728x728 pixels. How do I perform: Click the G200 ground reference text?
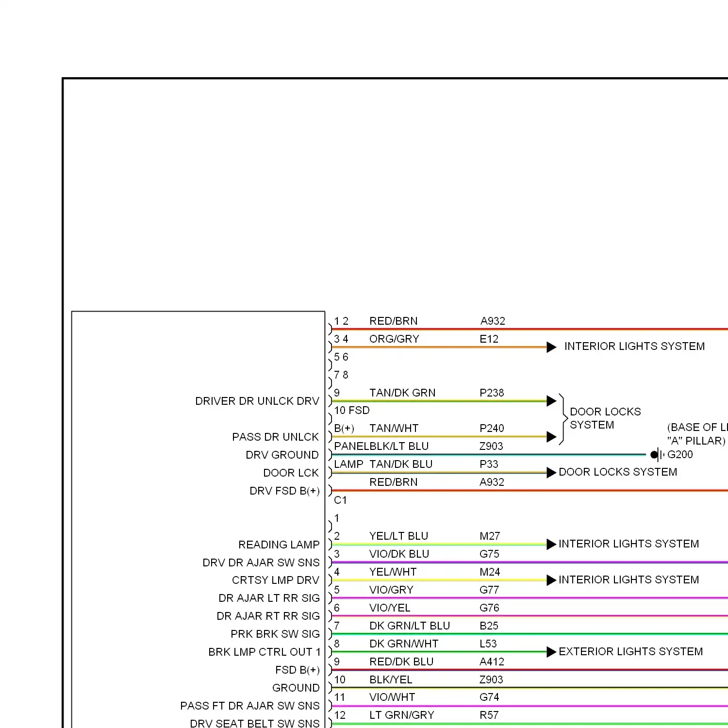click(680, 454)
